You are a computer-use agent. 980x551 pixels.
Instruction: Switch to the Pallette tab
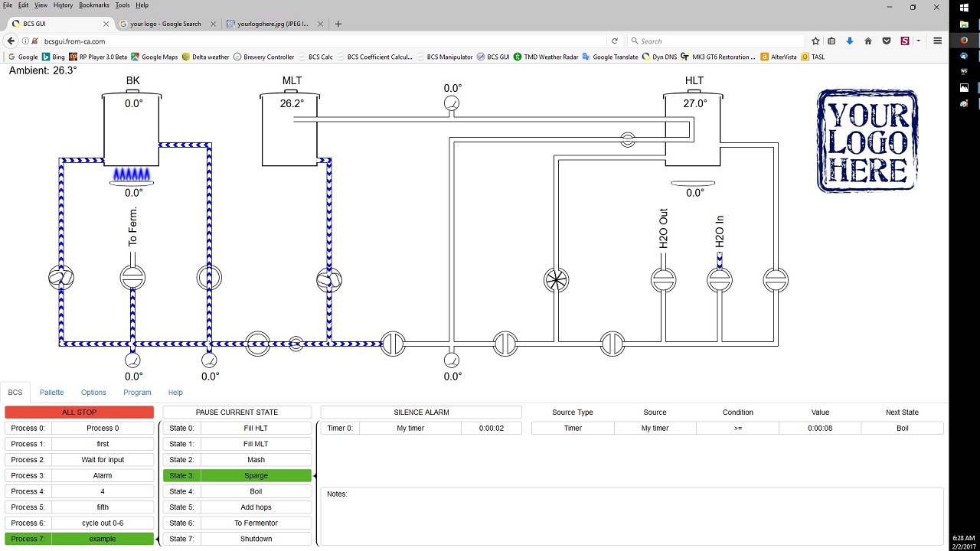52,393
